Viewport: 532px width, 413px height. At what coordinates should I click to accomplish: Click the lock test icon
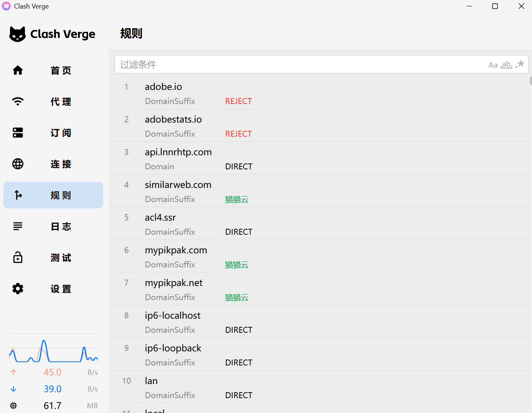click(x=18, y=257)
